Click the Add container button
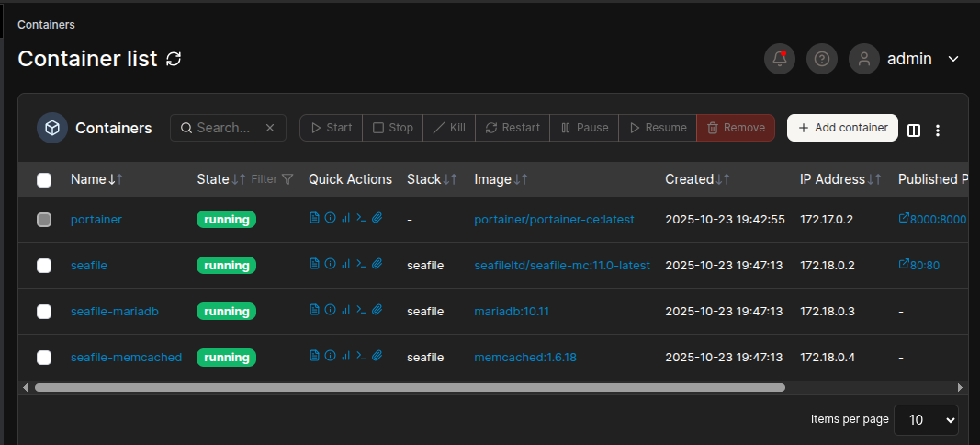Screen dimensions: 980x445 pos(842,128)
